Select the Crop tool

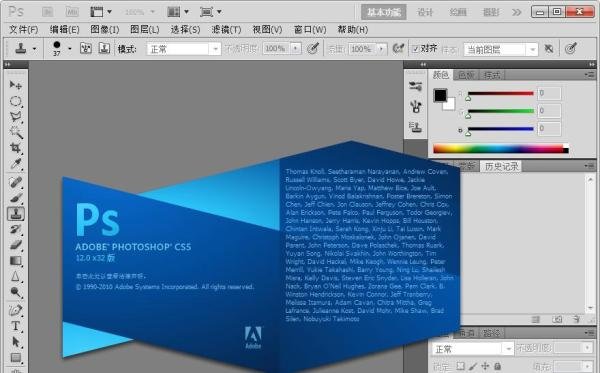coord(16,148)
